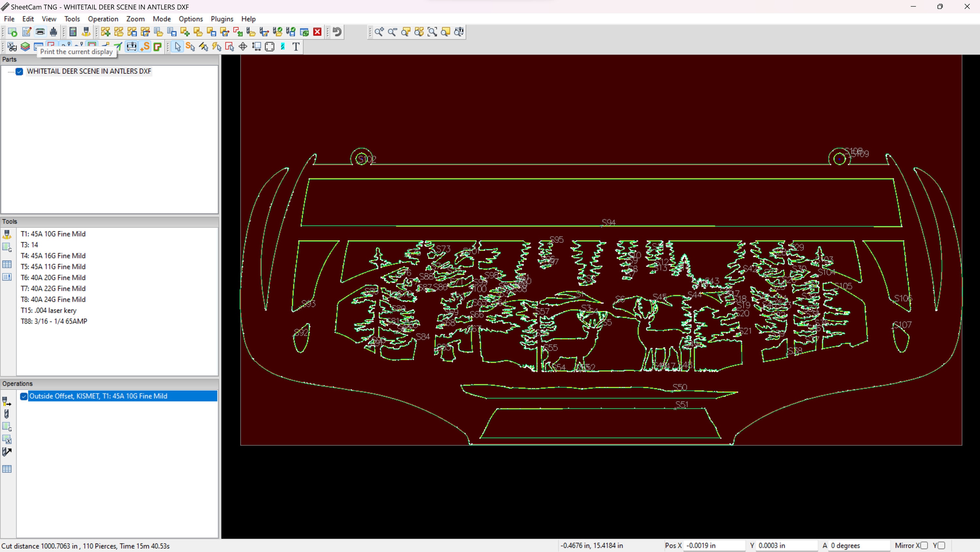
Task: Select tool T4: 45A 16G Fine Mild
Action: [x=53, y=256]
